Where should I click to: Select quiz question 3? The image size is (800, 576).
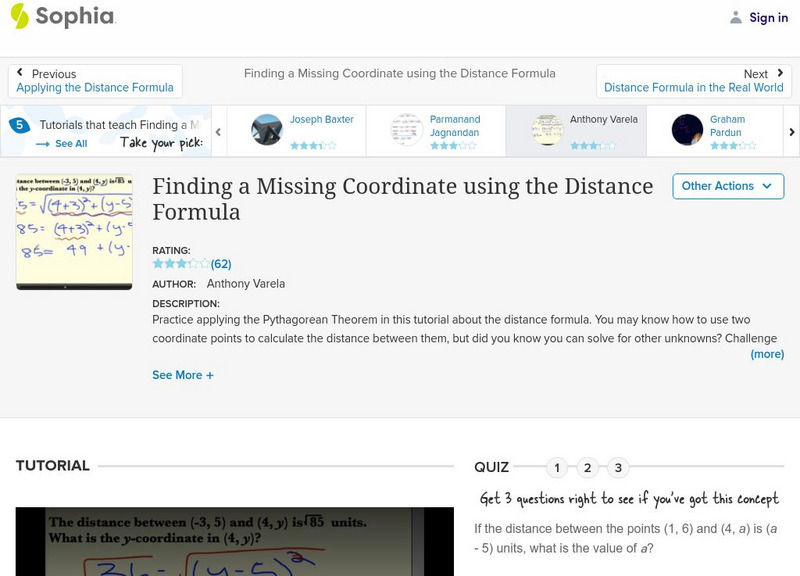618,467
